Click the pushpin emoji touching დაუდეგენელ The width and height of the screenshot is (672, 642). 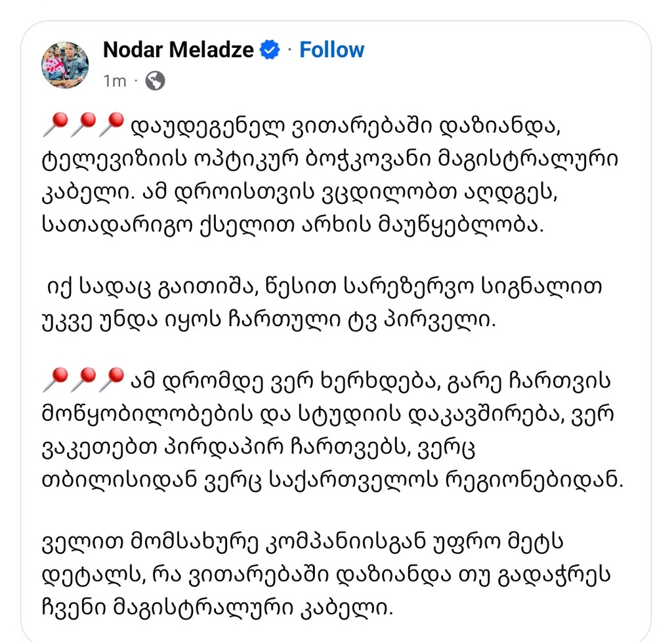coord(110,125)
